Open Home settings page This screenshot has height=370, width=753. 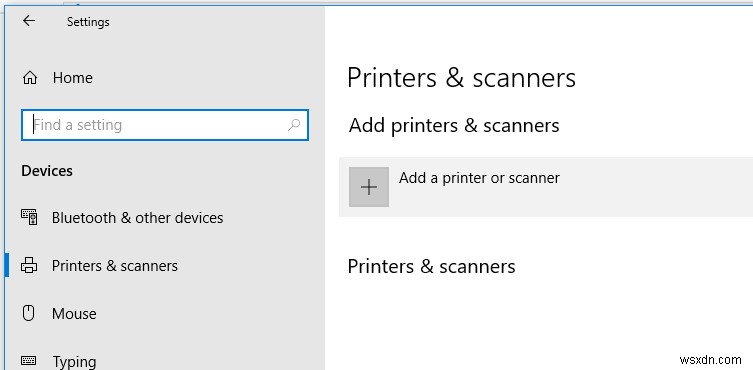[x=73, y=78]
